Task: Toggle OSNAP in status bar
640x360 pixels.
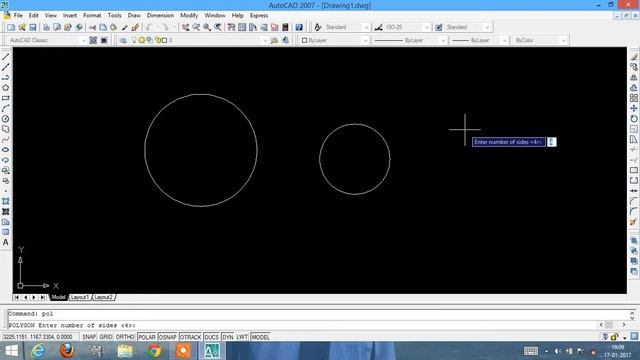Action: click(x=168, y=337)
